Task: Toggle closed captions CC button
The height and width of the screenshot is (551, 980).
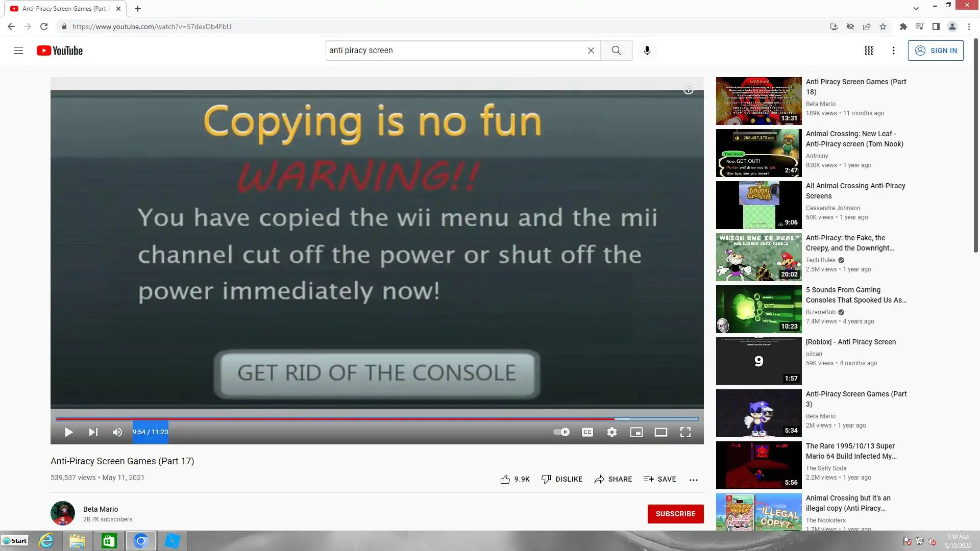Action: tap(587, 432)
